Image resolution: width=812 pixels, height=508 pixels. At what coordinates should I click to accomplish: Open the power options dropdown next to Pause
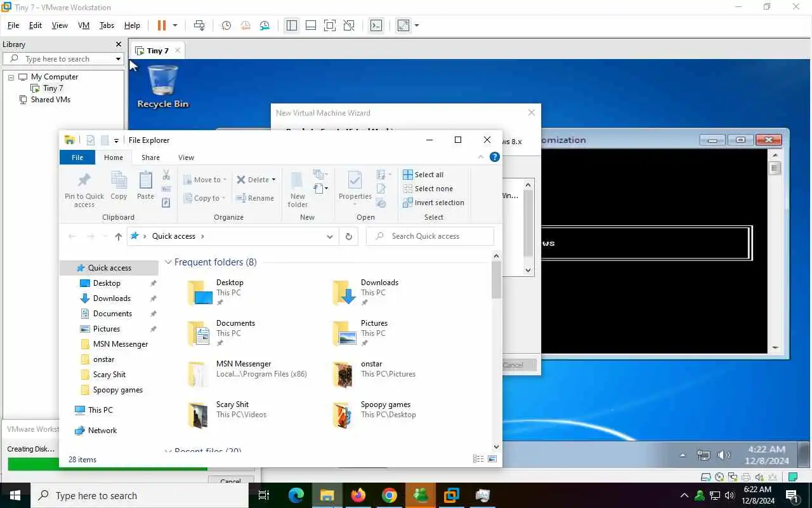point(175,25)
